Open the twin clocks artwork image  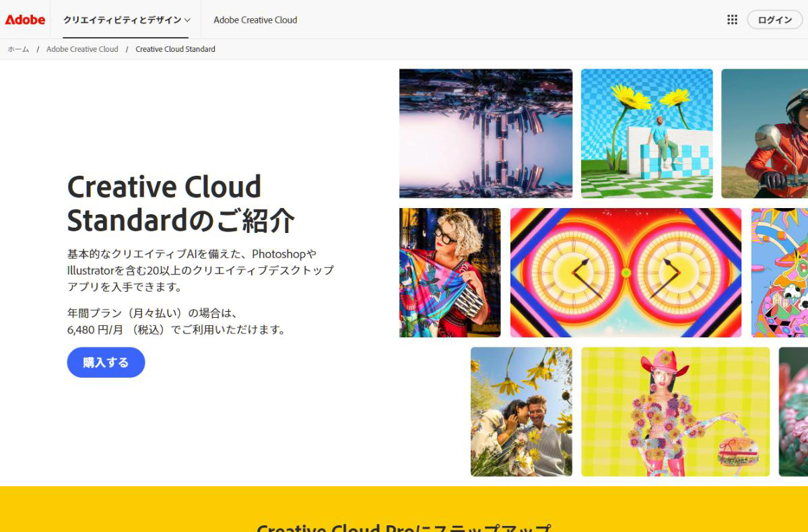(x=626, y=273)
